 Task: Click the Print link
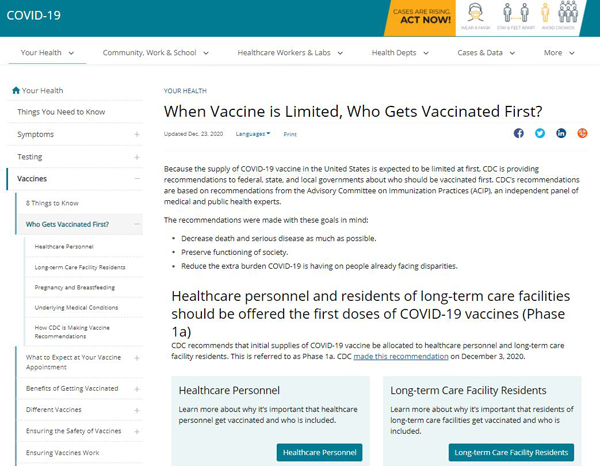[x=290, y=134]
